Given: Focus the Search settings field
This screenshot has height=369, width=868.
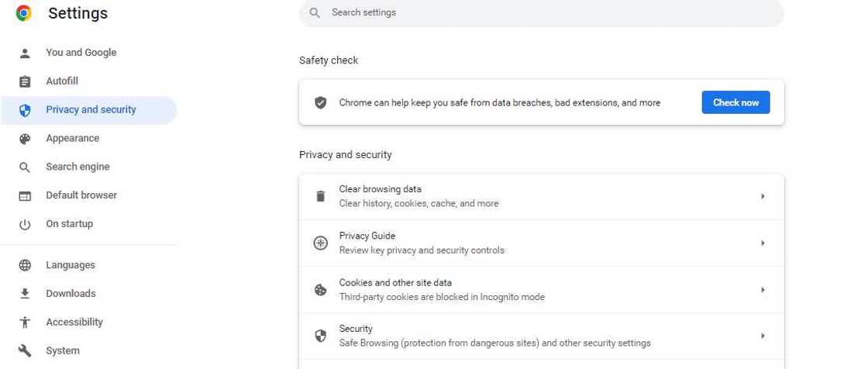Looking at the screenshot, I should pos(542,13).
